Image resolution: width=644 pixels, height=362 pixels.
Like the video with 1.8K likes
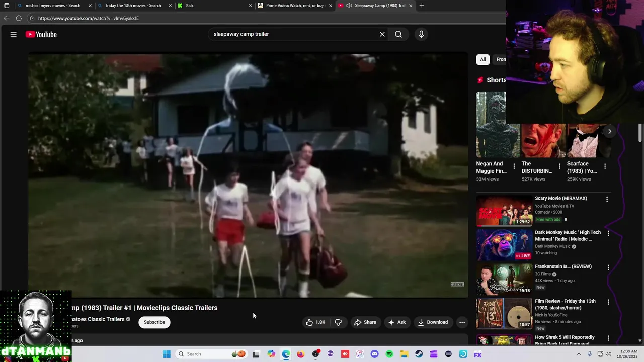click(x=316, y=322)
